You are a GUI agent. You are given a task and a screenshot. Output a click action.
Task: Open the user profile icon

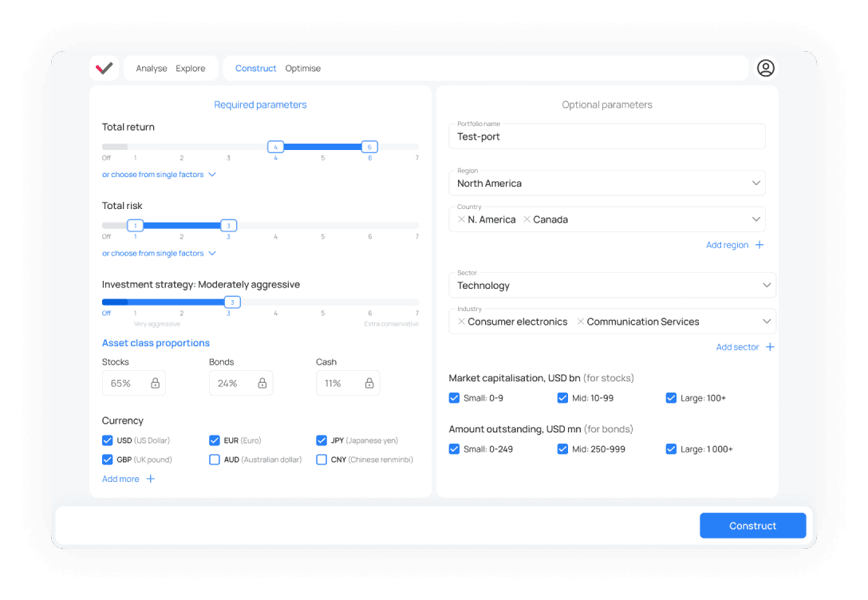[x=766, y=68]
